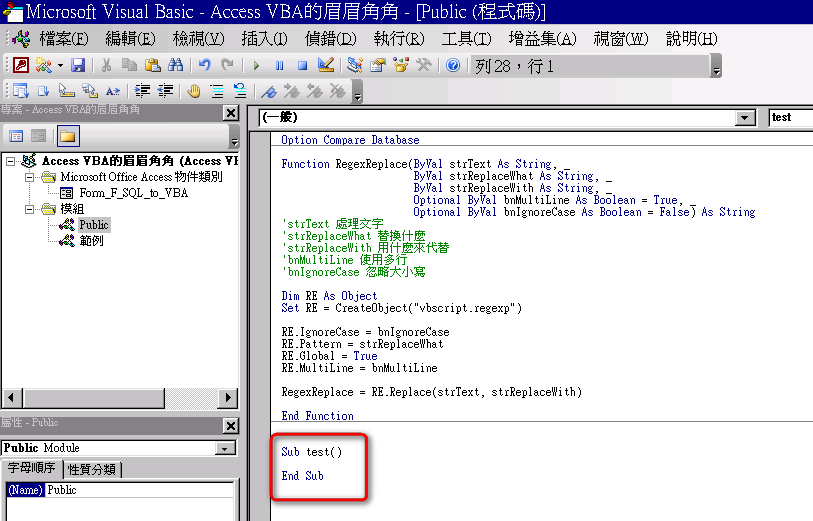Click the Parameter Info icon
The height and width of the screenshot is (521, 813).
[x=90, y=91]
